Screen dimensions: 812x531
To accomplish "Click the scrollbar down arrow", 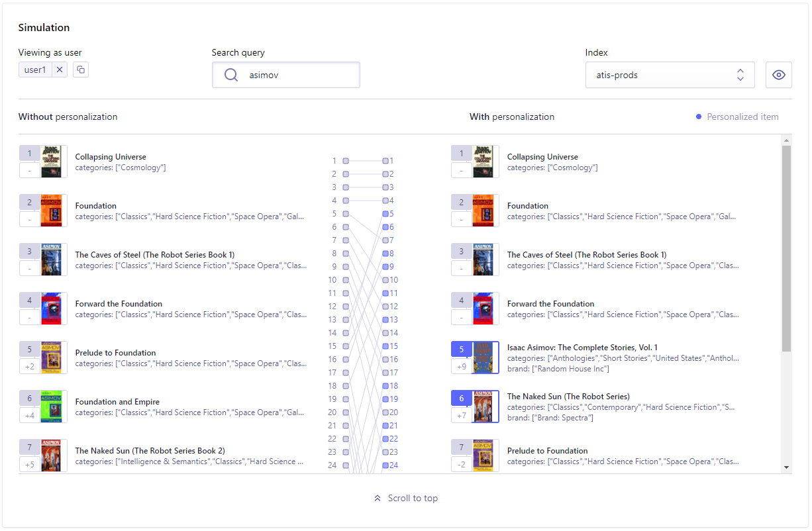I will 786,467.
